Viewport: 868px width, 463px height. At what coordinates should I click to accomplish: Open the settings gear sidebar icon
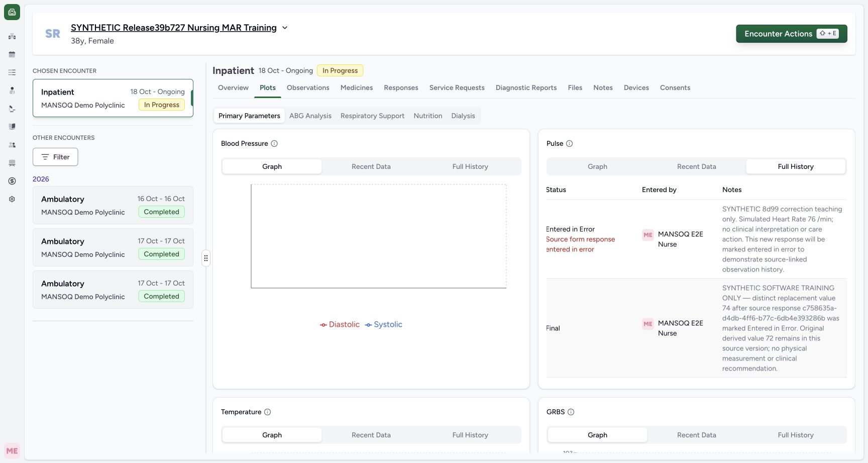pyautogui.click(x=12, y=199)
